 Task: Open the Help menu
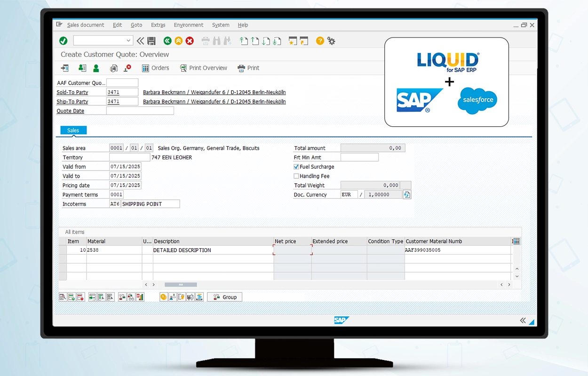pyautogui.click(x=243, y=25)
